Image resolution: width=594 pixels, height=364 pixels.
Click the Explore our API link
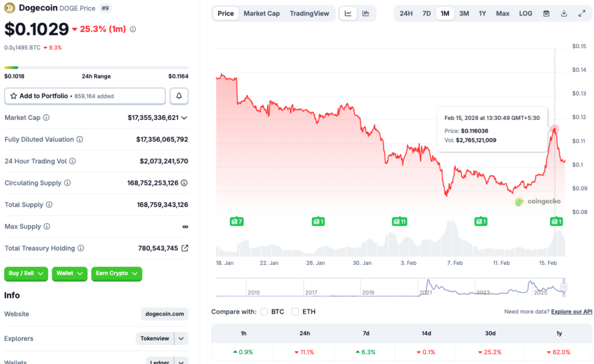[x=571, y=311]
